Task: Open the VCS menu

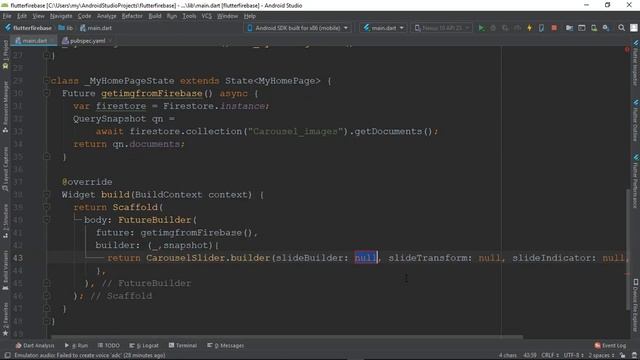Action: tap(207, 16)
